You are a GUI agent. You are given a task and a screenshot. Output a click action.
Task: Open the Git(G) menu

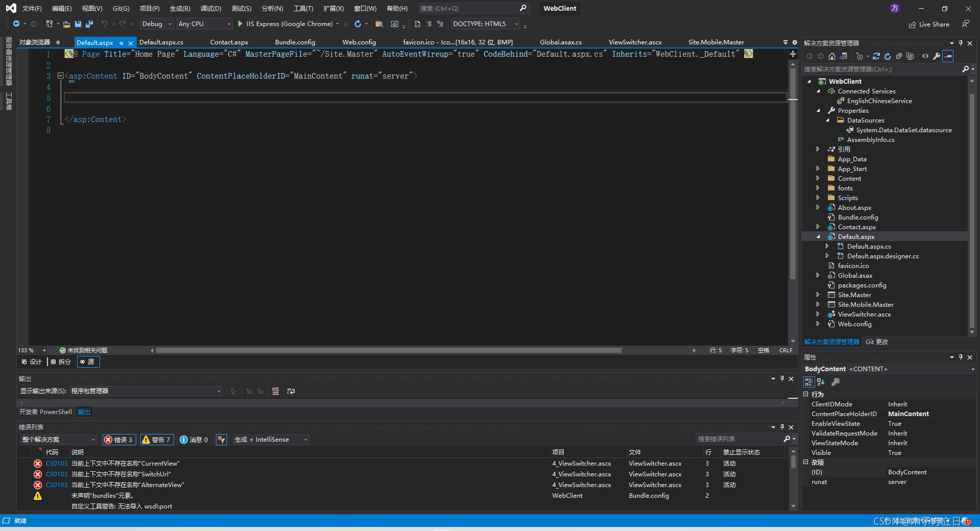point(121,9)
